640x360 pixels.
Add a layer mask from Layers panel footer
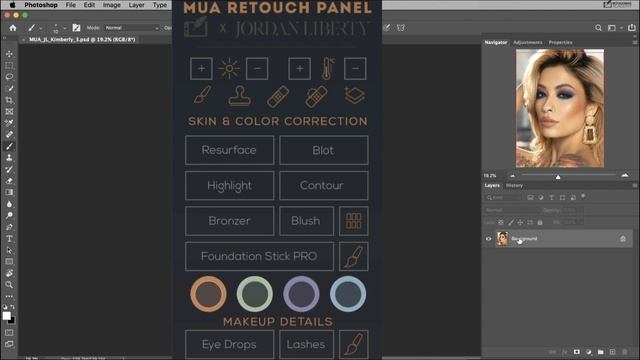[x=576, y=352]
